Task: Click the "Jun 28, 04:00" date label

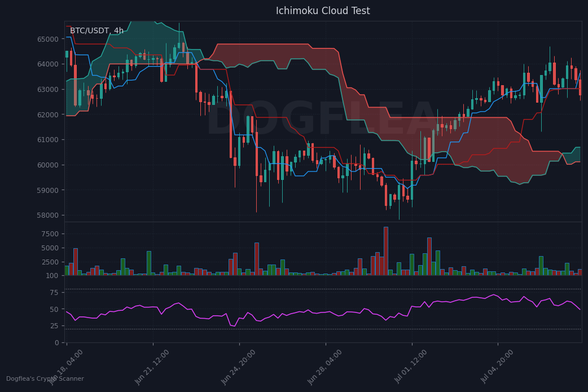Action: click(x=324, y=367)
